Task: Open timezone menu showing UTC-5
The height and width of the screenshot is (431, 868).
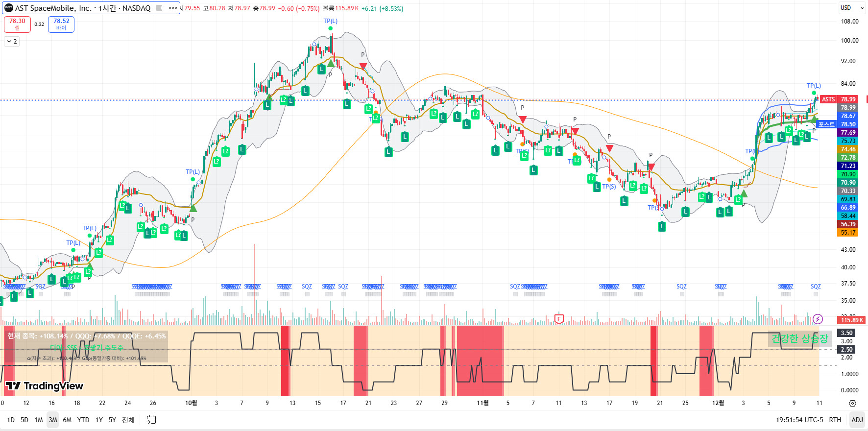Action: [799, 420]
